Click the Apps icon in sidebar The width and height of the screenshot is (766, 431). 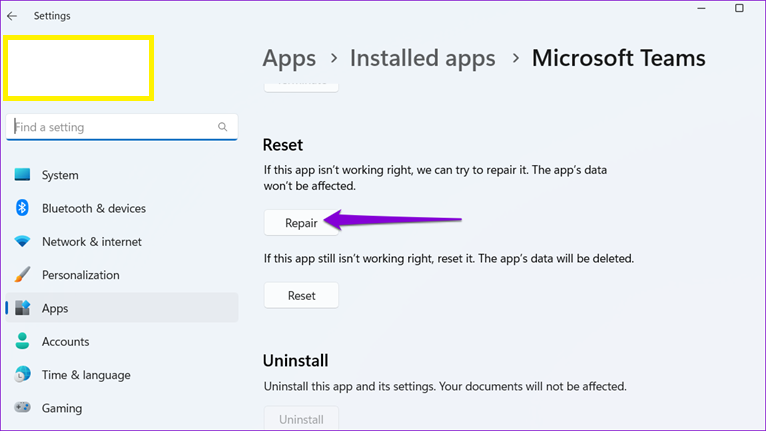(x=22, y=308)
